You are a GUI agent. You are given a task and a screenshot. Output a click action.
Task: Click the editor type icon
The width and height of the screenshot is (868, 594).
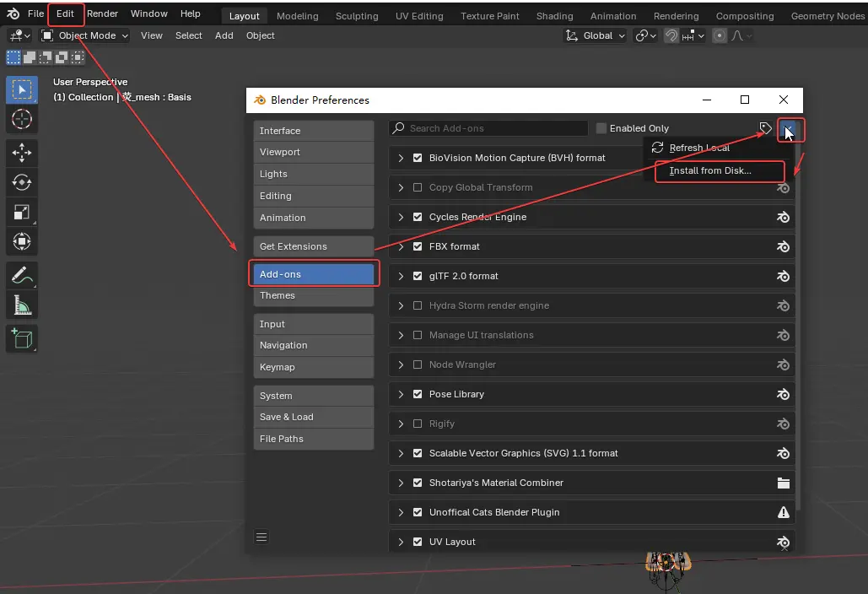(x=20, y=36)
